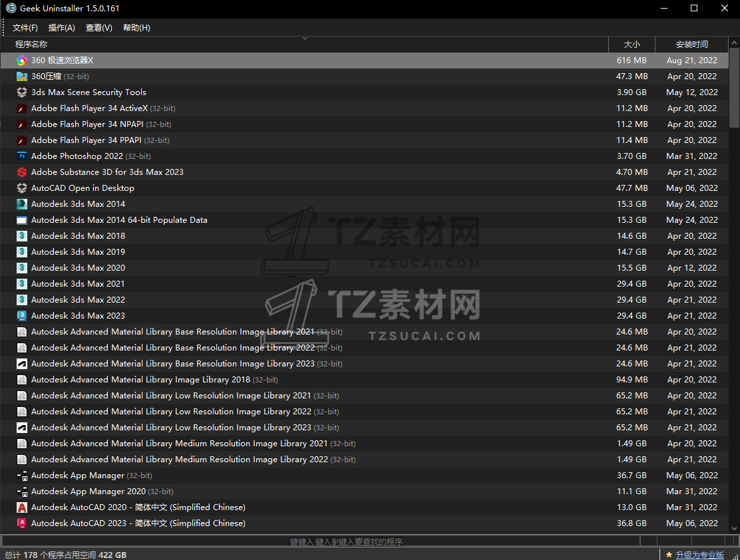The height and width of the screenshot is (560, 740).
Task: Click the 14.6 GB size of 3ds Max 2018
Action: (632, 236)
